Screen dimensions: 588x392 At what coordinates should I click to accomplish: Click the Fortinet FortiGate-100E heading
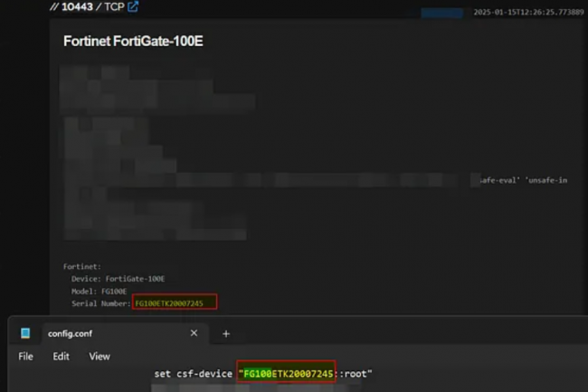coord(132,42)
